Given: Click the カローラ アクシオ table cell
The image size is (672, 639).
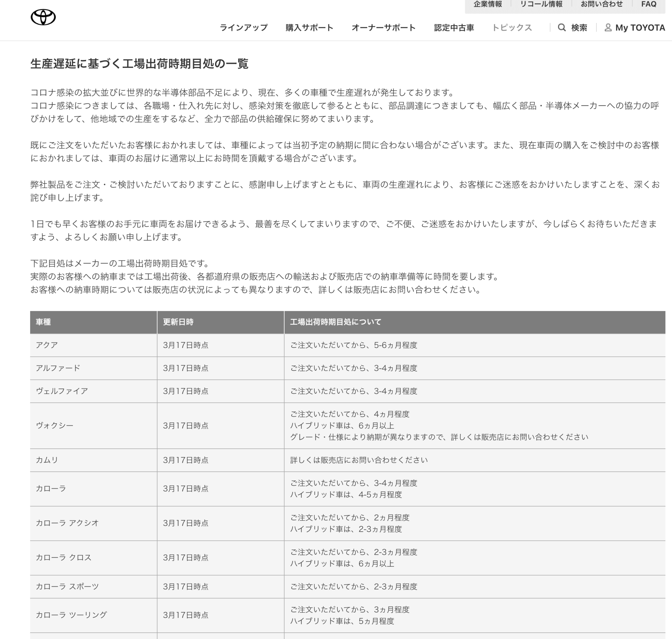Looking at the screenshot, I should coord(94,523).
